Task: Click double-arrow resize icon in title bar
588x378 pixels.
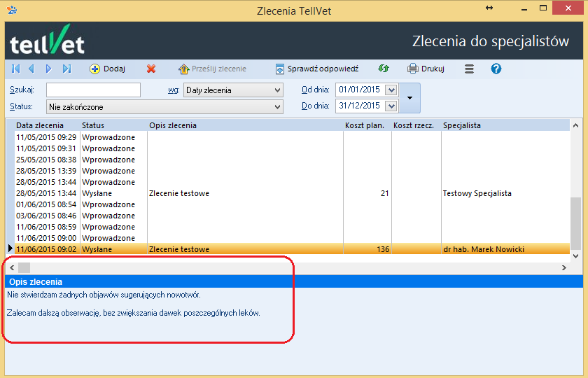Action: pyautogui.click(x=489, y=8)
